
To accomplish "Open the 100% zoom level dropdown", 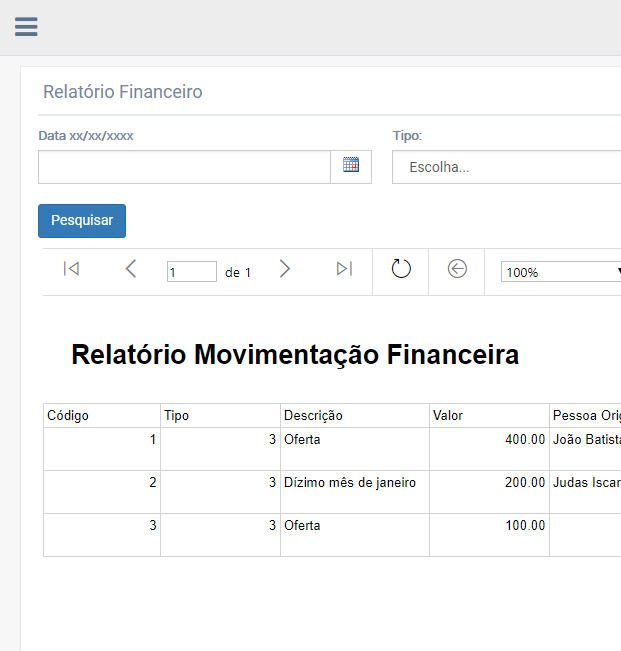I will coord(562,272).
